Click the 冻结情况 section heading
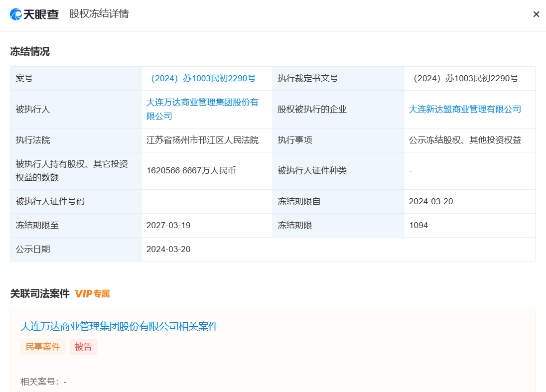This screenshot has height=392, width=546. tap(30, 51)
